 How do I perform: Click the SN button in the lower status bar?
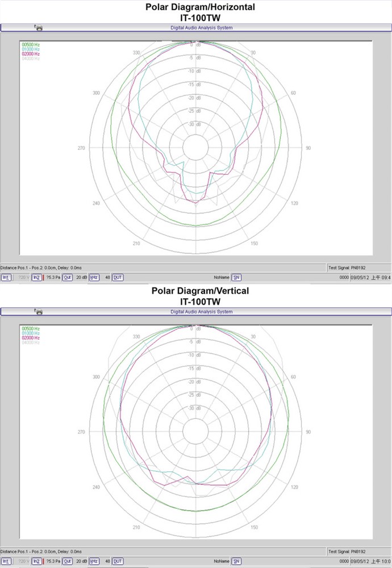click(x=236, y=561)
